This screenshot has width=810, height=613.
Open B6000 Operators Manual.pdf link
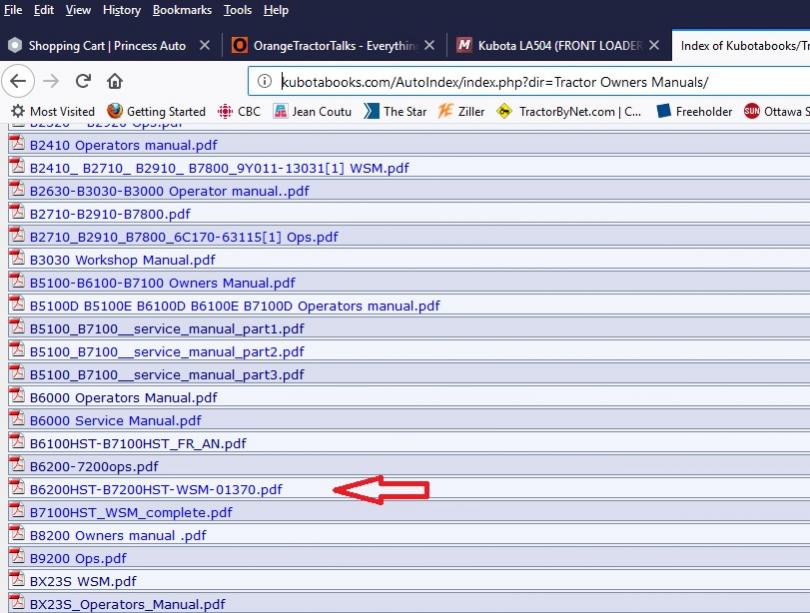[x=123, y=398]
